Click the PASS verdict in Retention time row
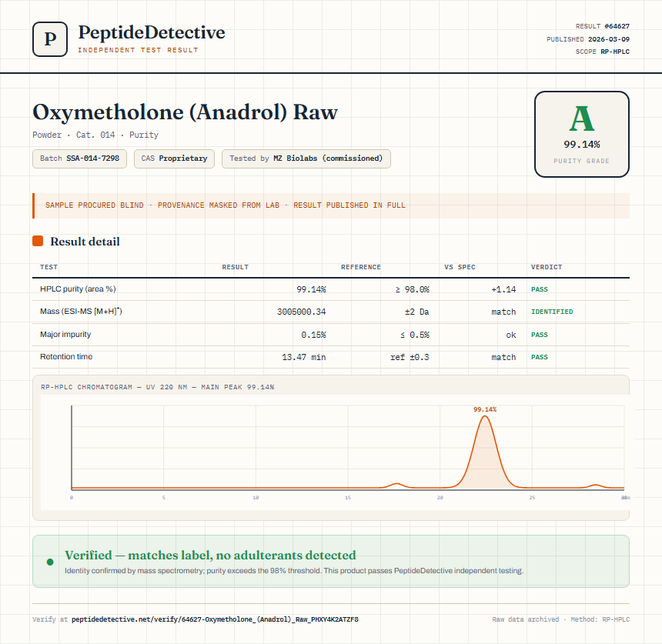This screenshot has height=644, width=662. pos(539,358)
